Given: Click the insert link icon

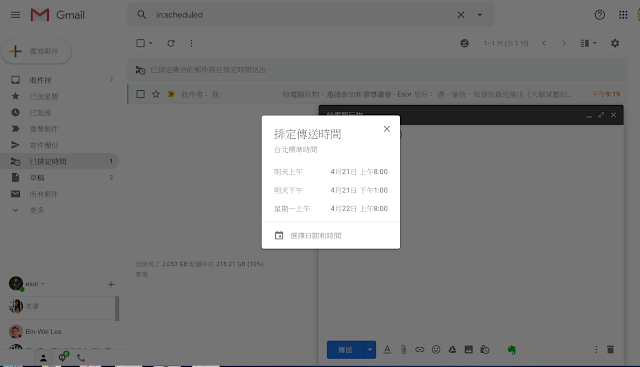Looking at the screenshot, I should 420,350.
